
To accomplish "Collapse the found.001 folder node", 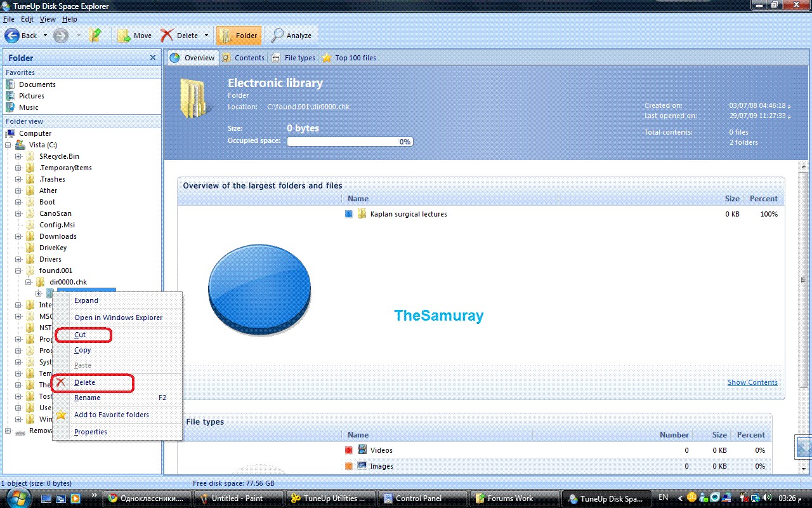I will pos(18,271).
